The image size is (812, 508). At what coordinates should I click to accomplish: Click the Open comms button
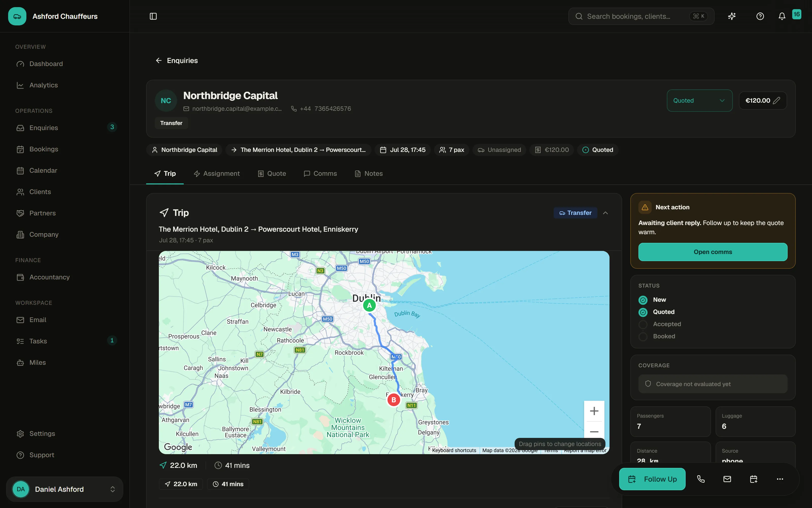click(713, 252)
